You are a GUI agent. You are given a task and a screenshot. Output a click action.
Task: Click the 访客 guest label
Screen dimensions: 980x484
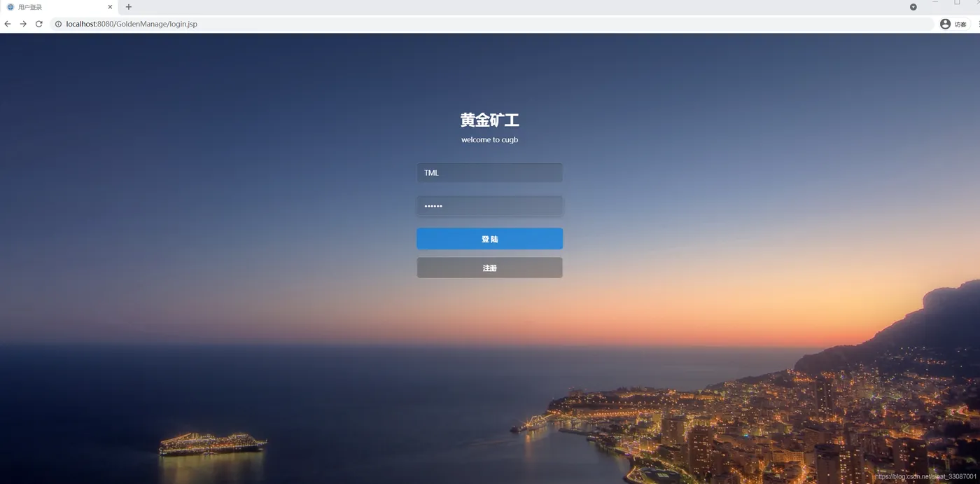point(960,24)
